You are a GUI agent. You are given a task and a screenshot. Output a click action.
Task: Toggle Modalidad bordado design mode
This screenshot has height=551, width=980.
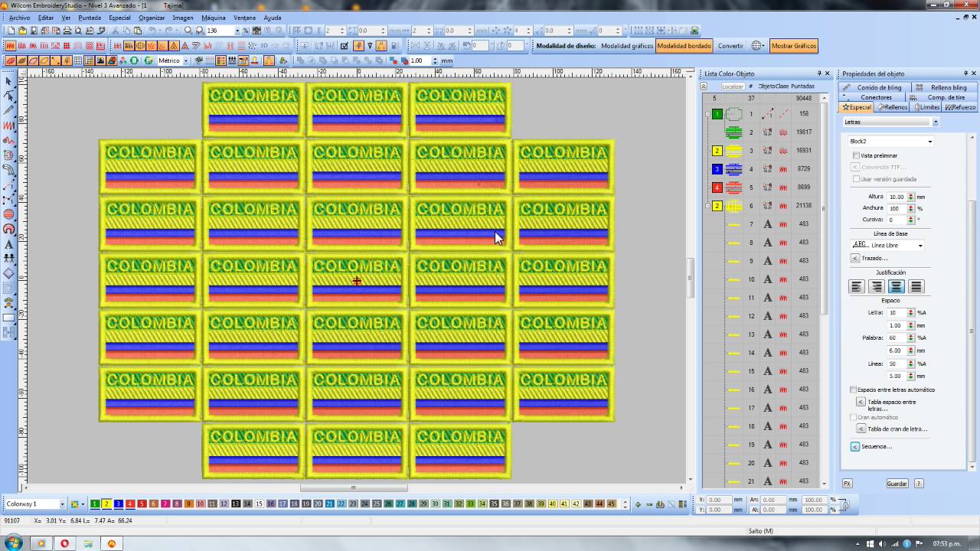[684, 46]
